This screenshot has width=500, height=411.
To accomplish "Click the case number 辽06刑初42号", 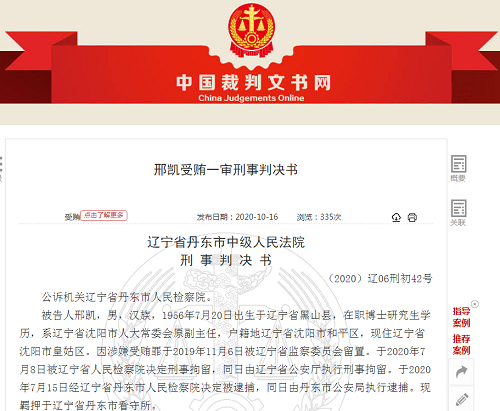I will (381, 278).
